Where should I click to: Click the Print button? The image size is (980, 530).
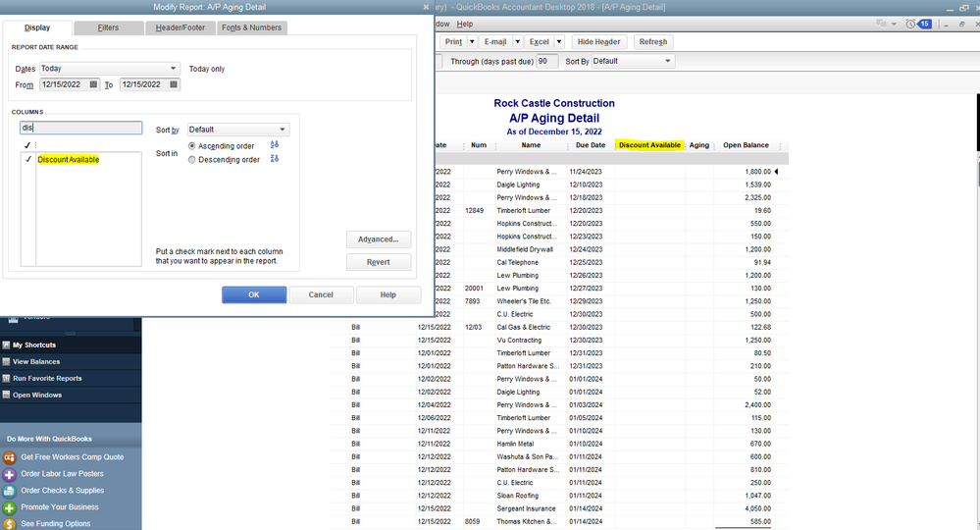pos(453,42)
